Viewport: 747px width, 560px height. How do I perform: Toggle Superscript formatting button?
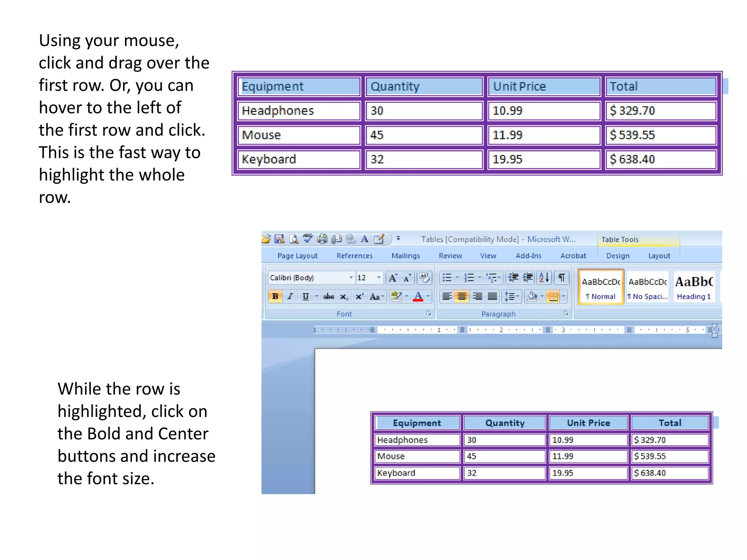[x=359, y=296]
